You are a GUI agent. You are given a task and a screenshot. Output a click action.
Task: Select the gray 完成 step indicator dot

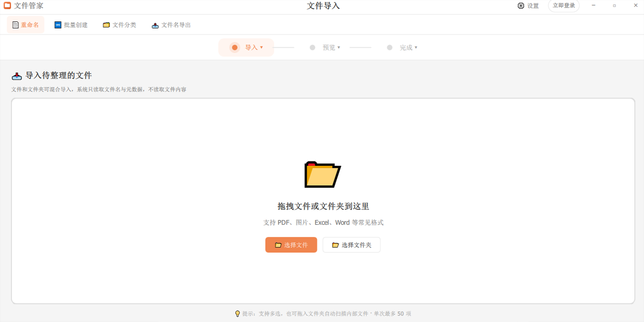pos(390,47)
